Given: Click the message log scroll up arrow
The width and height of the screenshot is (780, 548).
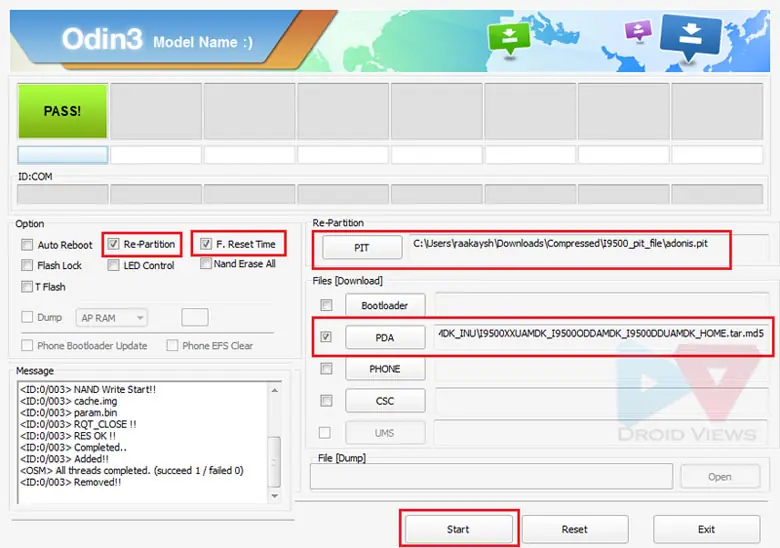Looking at the screenshot, I should click(x=275, y=391).
